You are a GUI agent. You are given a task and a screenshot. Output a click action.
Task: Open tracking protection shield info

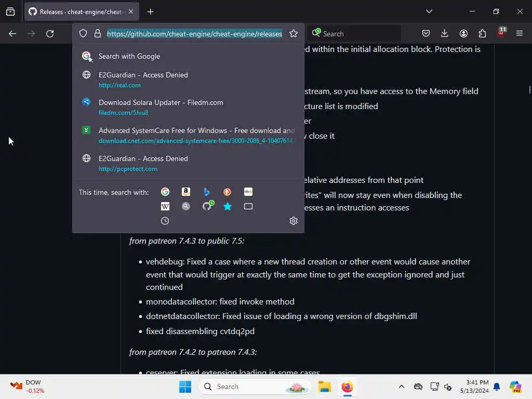click(x=83, y=34)
